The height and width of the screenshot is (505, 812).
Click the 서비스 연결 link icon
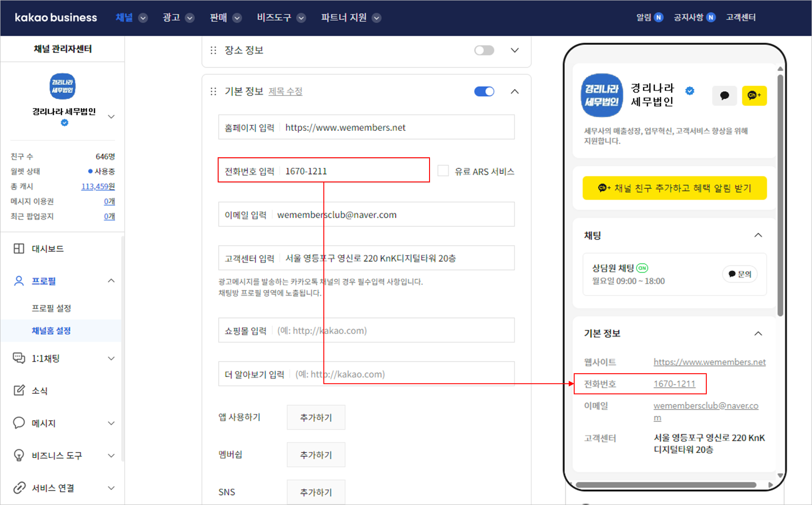pos(19,488)
